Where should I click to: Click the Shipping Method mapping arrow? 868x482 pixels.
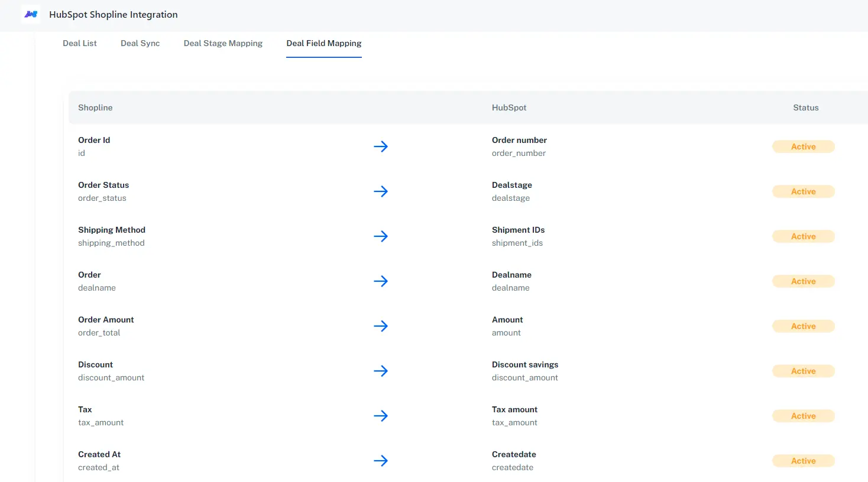[x=381, y=236]
